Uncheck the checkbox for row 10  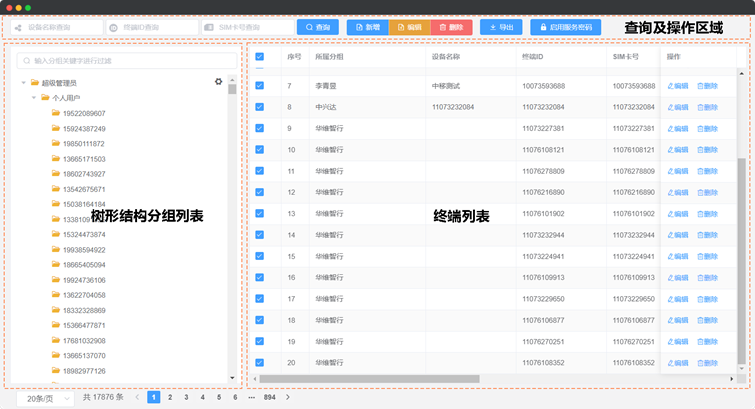tap(260, 150)
